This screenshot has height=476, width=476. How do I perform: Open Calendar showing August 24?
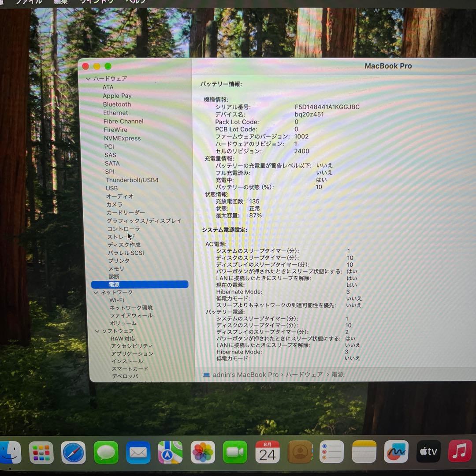[267, 452]
